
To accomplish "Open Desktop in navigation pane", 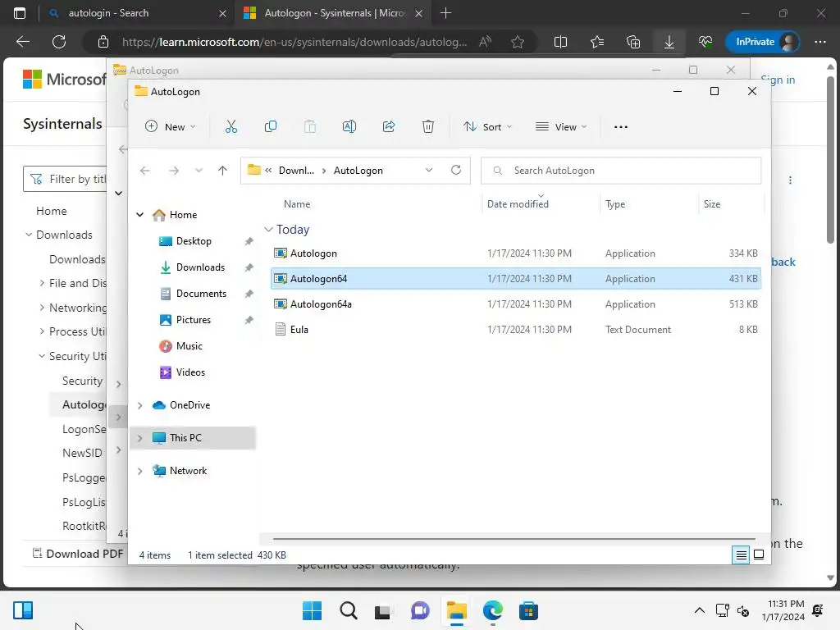I will click(194, 241).
